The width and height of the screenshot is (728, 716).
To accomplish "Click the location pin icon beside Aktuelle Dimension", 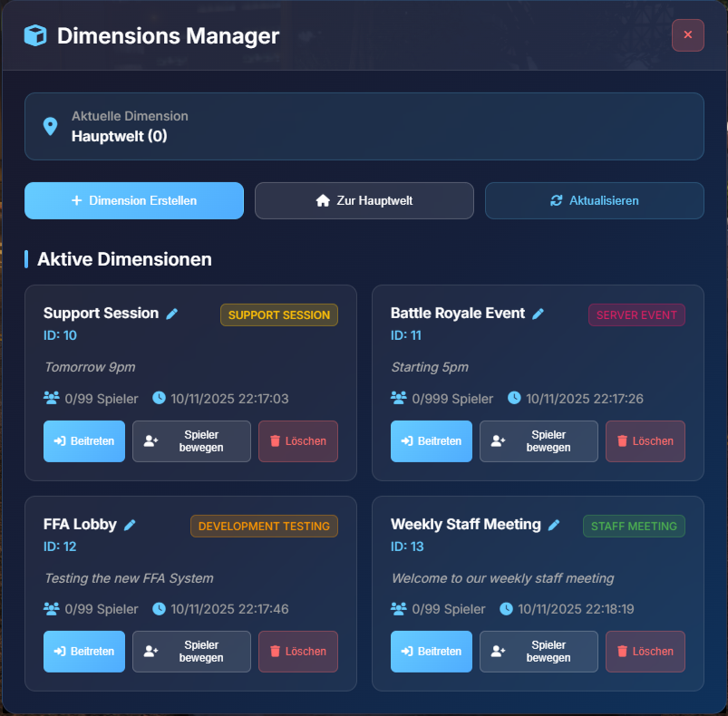I will coord(50,126).
